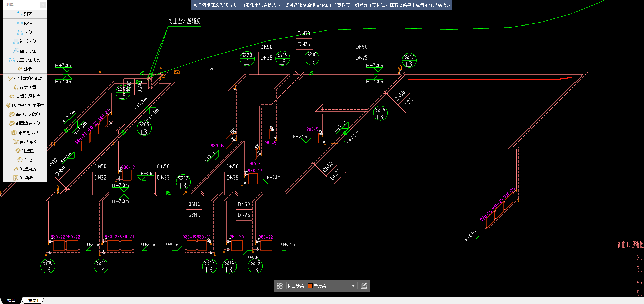This screenshot has width=644, height=304.
Task: Click the S211 L3 circle marker
Action: click(101, 266)
